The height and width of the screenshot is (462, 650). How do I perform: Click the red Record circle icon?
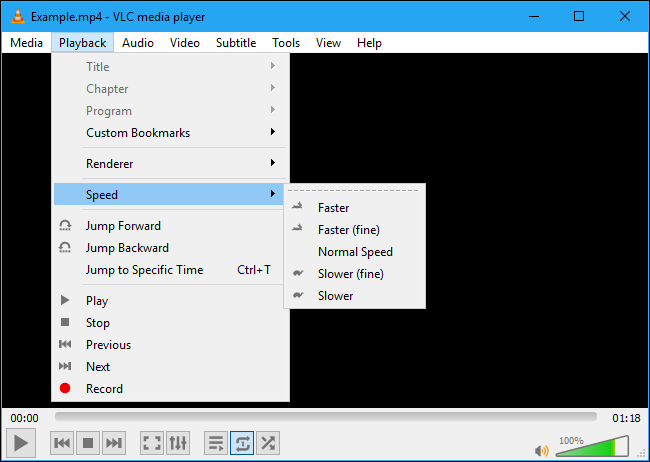click(x=65, y=388)
